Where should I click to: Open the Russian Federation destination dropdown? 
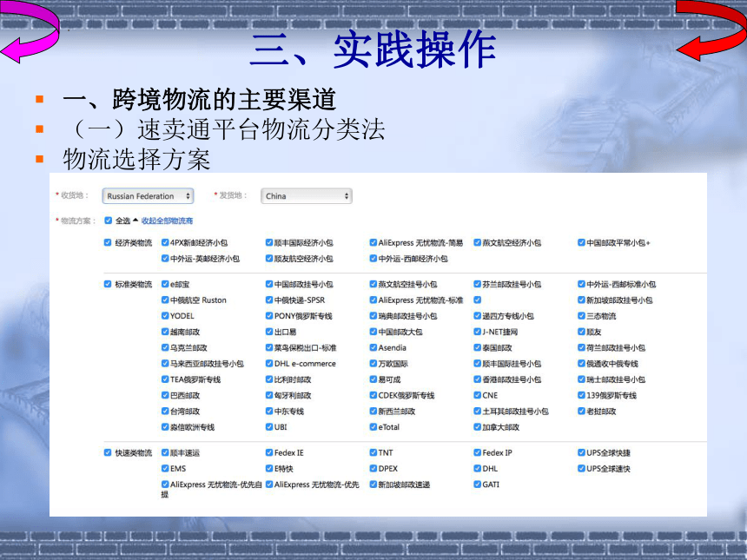pos(148,196)
